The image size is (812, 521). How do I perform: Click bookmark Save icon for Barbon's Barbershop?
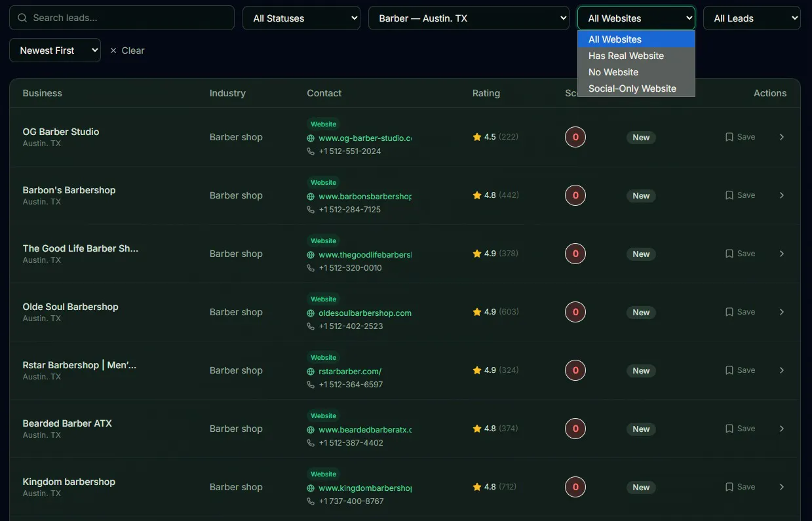tap(729, 195)
